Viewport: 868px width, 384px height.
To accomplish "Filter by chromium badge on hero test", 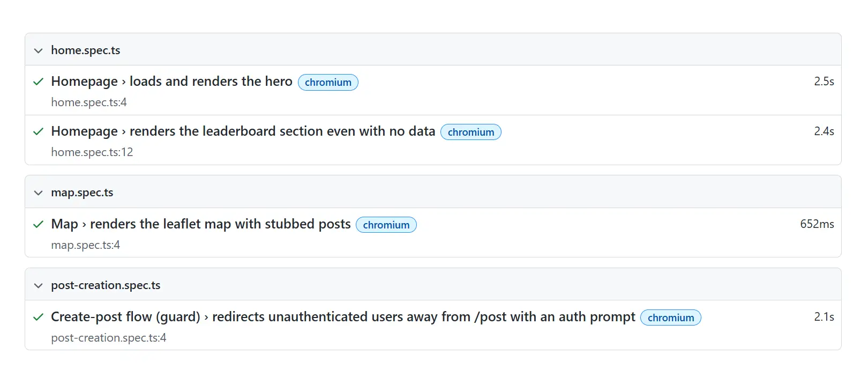I will click(x=328, y=82).
